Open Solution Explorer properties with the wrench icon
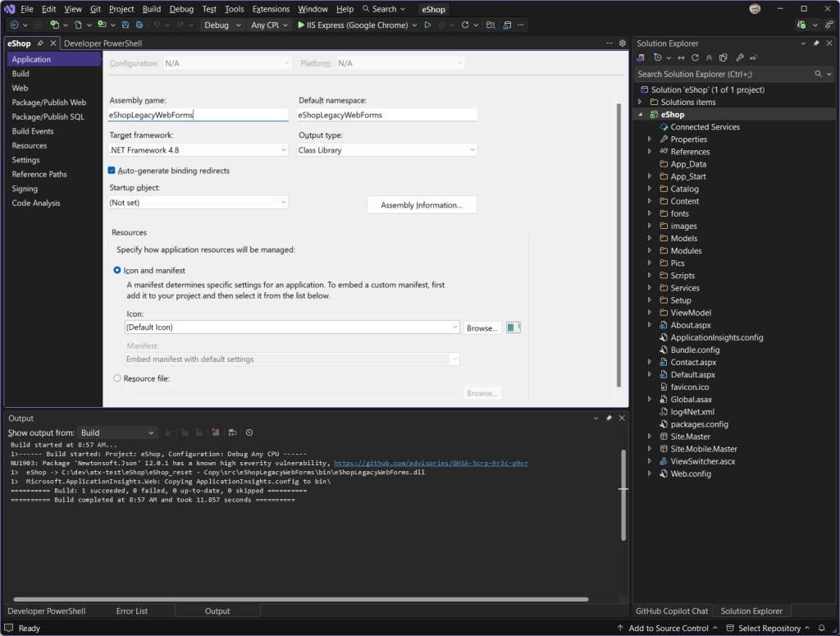This screenshot has width=840, height=636. pyautogui.click(x=740, y=57)
